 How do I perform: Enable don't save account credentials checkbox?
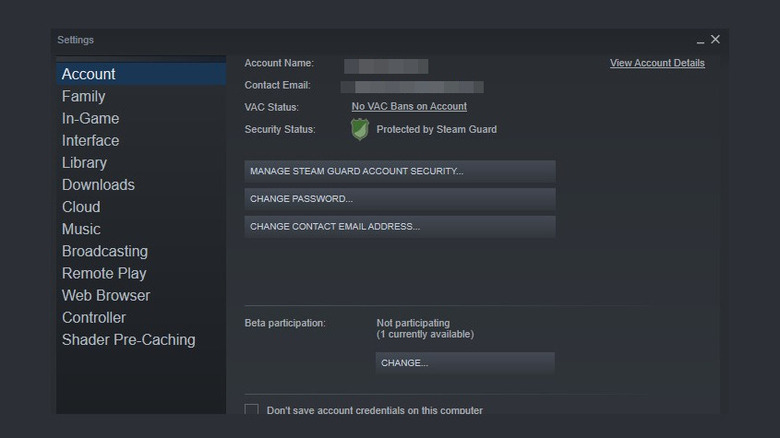252,410
